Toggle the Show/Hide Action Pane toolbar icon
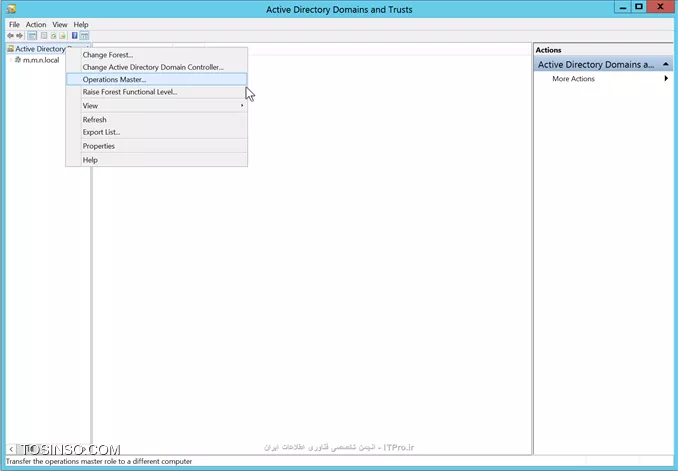The image size is (678, 471). click(84, 35)
